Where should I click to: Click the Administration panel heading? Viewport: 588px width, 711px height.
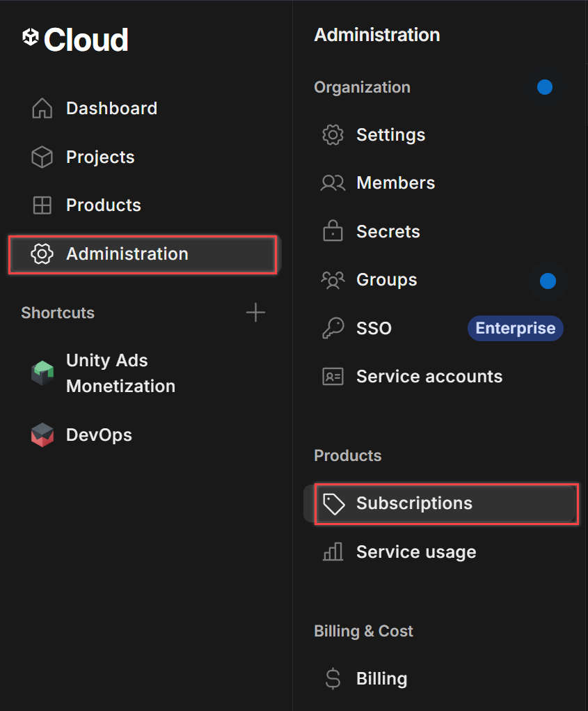377,35
